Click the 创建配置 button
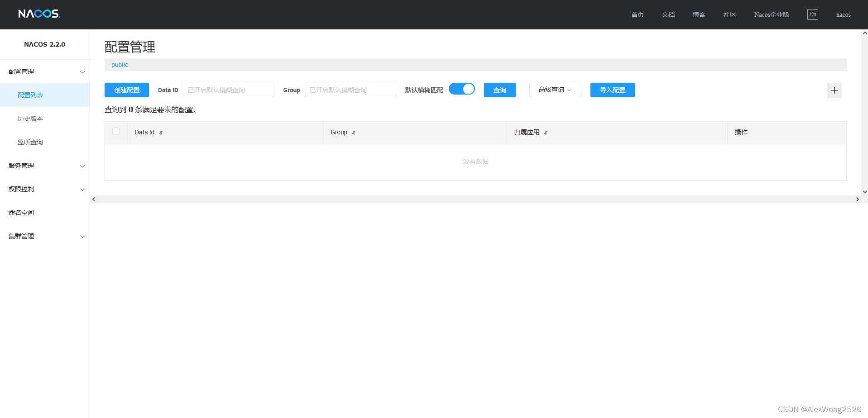The height and width of the screenshot is (418, 868). [127, 90]
